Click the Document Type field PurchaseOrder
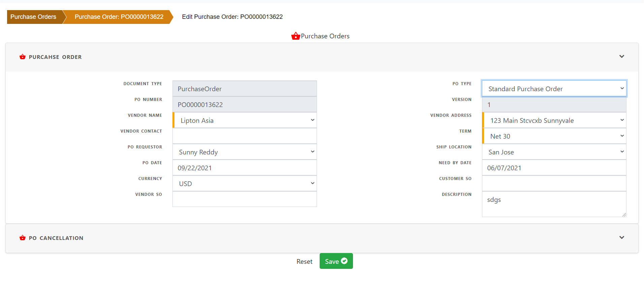The image size is (644, 283). tap(245, 89)
